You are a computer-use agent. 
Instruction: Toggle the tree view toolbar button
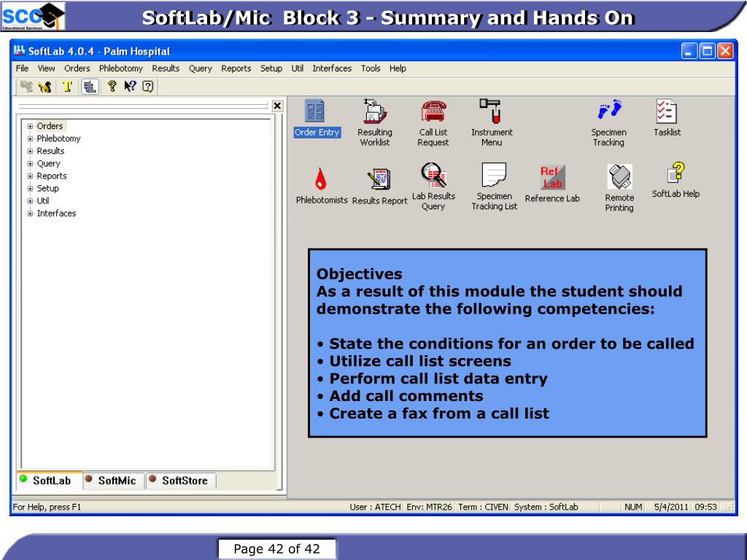90,87
